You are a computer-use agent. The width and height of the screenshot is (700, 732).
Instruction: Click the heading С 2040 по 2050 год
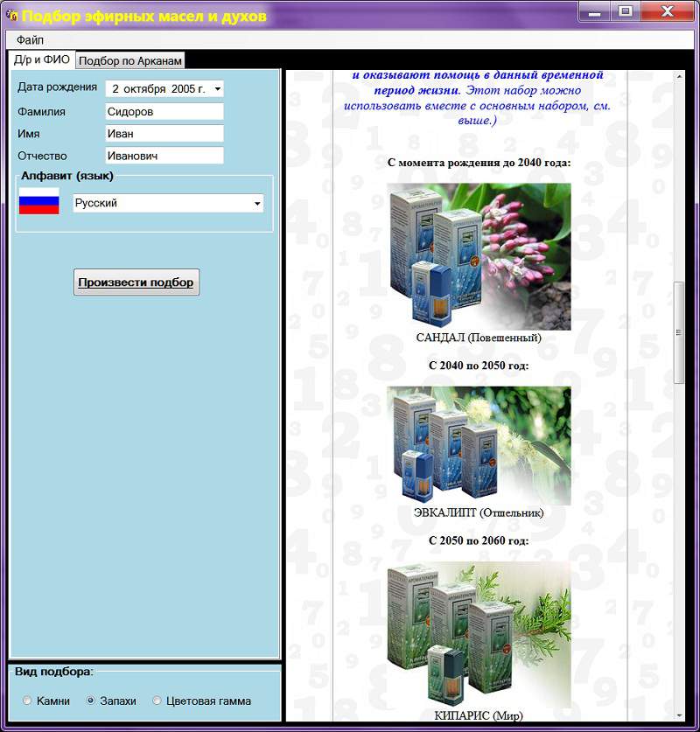(x=479, y=365)
